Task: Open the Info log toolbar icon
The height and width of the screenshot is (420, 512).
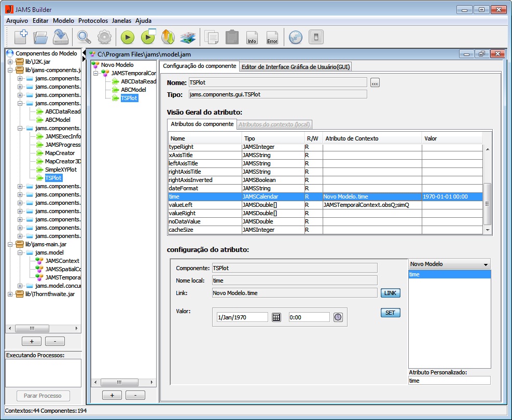Action: pyautogui.click(x=252, y=37)
